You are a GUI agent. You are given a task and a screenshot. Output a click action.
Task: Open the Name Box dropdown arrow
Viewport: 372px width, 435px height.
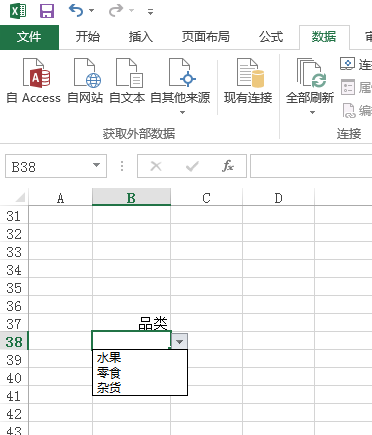click(x=97, y=165)
